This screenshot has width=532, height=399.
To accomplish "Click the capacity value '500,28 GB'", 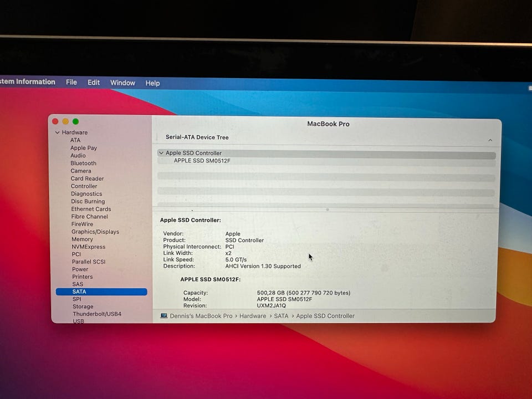I will [271, 293].
